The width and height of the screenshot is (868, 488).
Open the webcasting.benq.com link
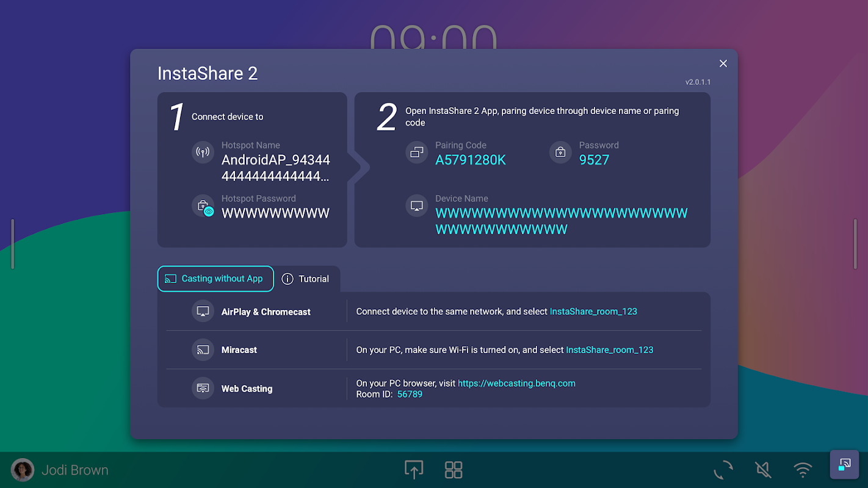click(516, 383)
